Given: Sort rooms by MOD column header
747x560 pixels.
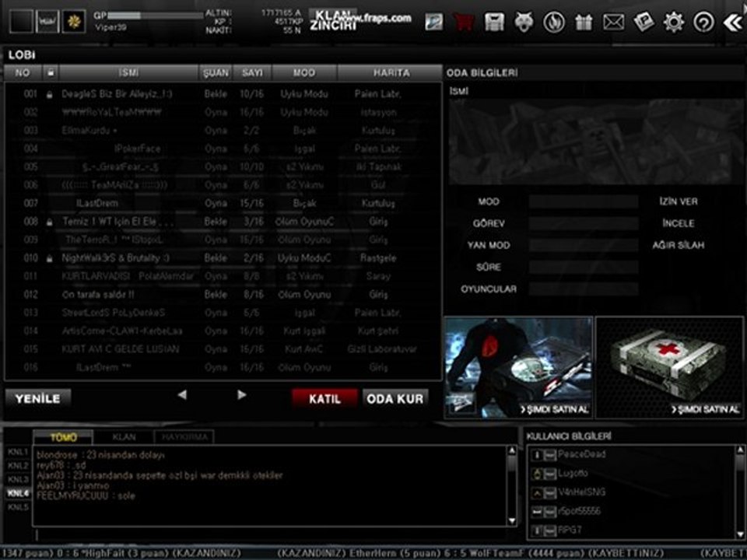Looking at the screenshot, I should point(304,72).
